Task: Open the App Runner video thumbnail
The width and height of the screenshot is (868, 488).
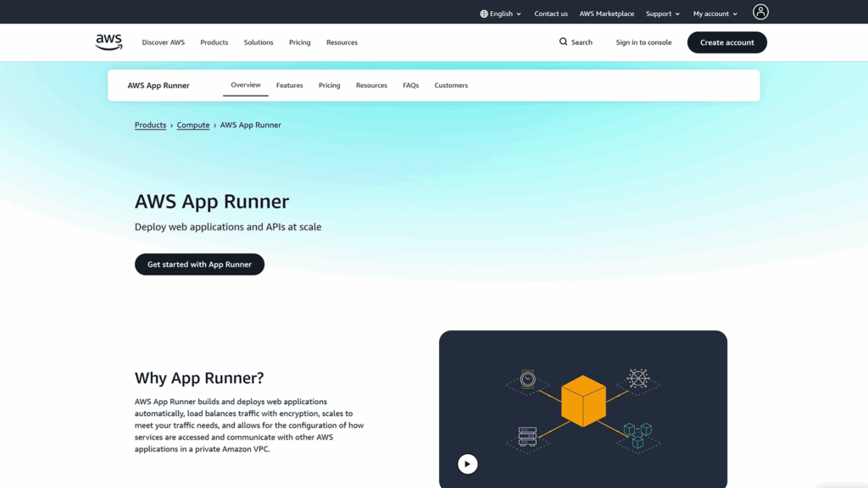Action: pos(583,409)
